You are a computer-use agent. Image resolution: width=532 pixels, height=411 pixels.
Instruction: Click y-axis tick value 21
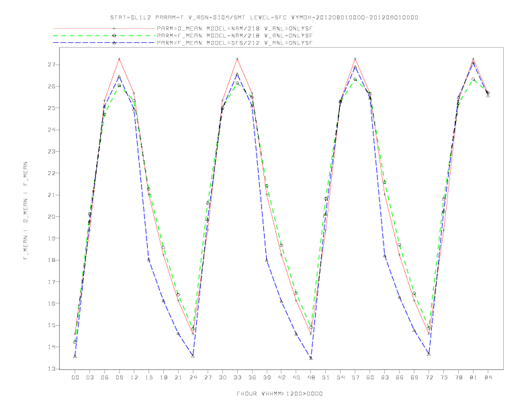coord(51,195)
